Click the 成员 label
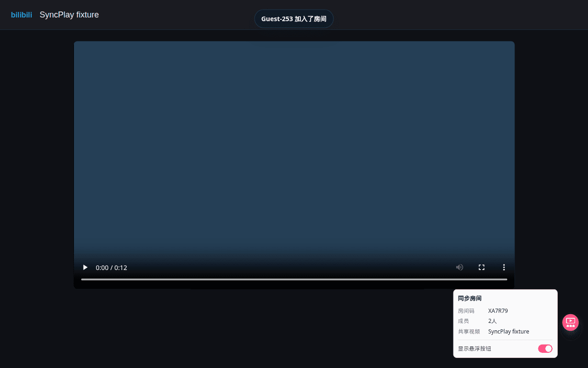 [464, 321]
